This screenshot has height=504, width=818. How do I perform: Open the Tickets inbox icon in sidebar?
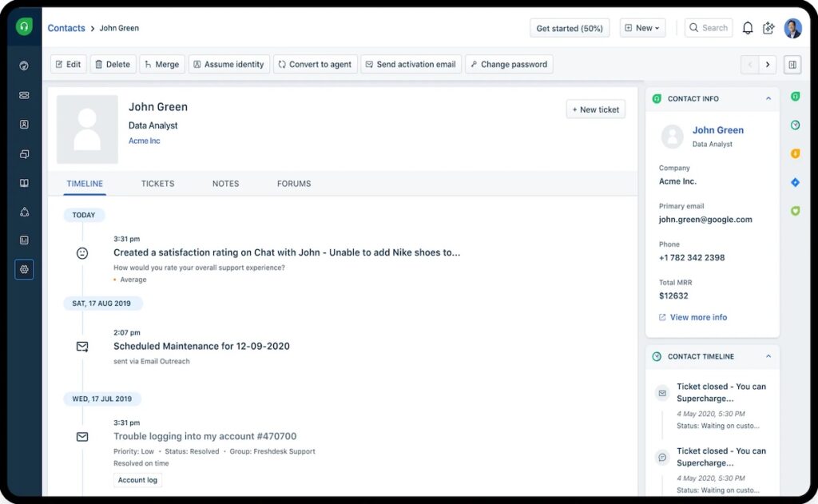coord(24,94)
